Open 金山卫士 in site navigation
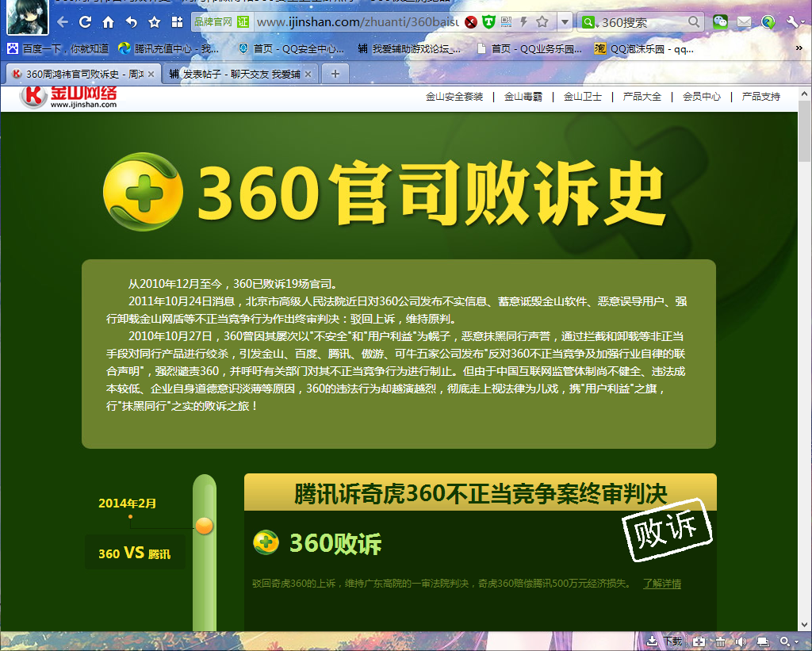Viewport: 812px width, 651px height. (583, 96)
